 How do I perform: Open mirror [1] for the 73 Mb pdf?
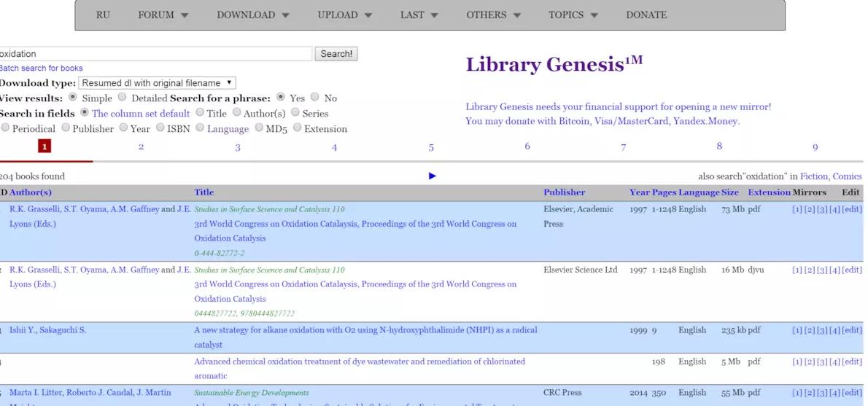tap(797, 210)
